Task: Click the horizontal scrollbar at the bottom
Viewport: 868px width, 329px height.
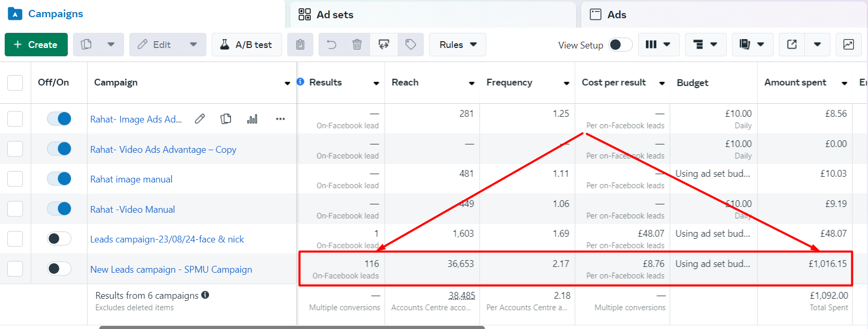Action: (292, 327)
